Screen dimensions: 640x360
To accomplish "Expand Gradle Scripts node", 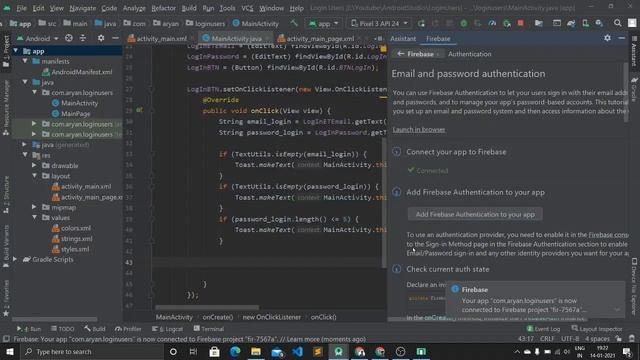I will pyautogui.click(x=16, y=259).
